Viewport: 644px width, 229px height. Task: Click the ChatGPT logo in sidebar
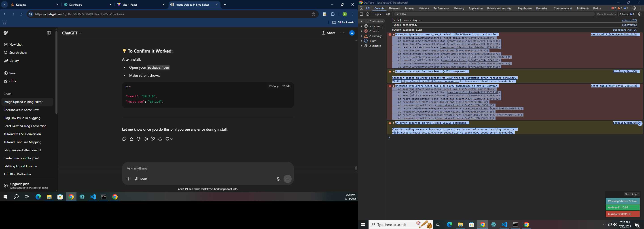tap(6, 33)
